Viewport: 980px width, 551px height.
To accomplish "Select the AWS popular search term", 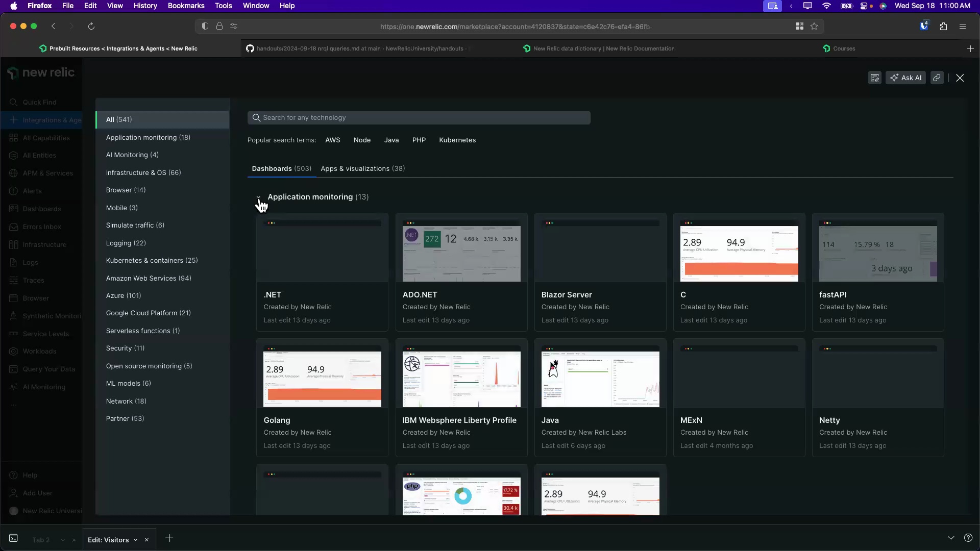I will pos(333,140).
